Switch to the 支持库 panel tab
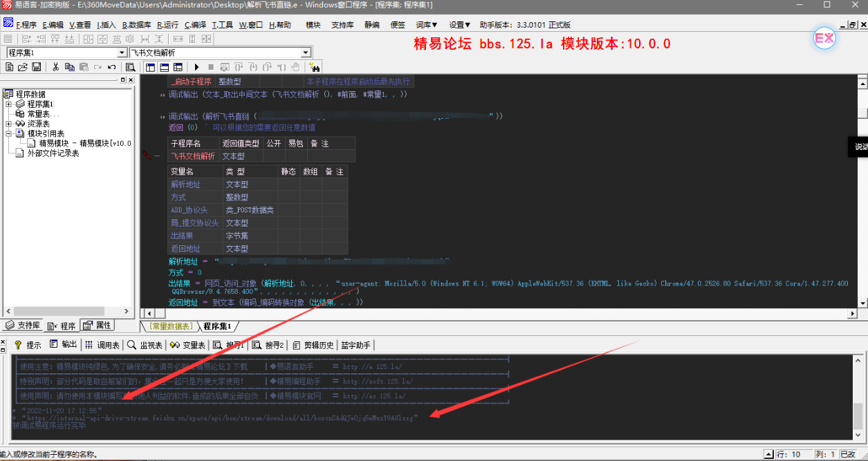Screen dimensions: 868x461 tap(23, 326)
